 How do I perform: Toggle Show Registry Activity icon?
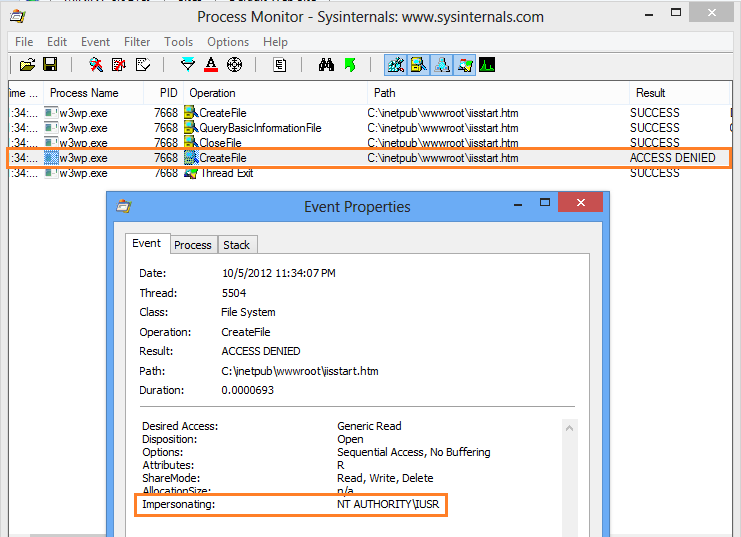click(x=396, y=65)
